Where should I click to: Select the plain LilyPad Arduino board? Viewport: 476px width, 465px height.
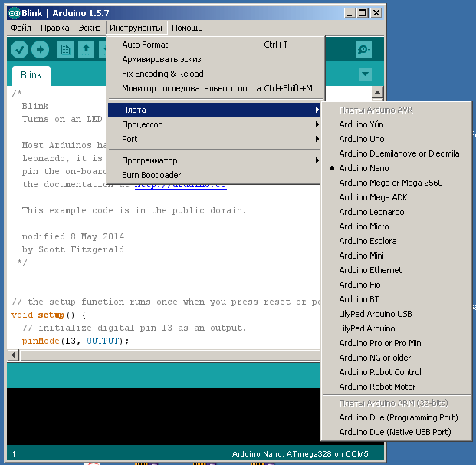(396, 328)
